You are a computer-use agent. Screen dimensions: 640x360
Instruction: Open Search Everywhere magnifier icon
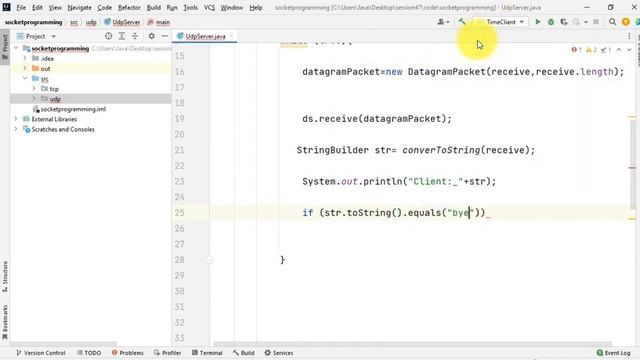(x=612, y=22)
